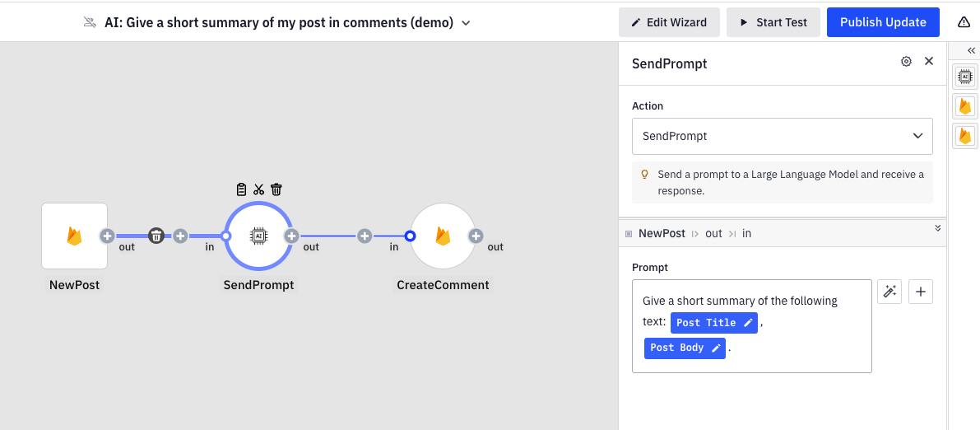The width and height of the screenshot is (980, 430).
Task: Expand the NewPost data mapping section
Action: (937, 228)
